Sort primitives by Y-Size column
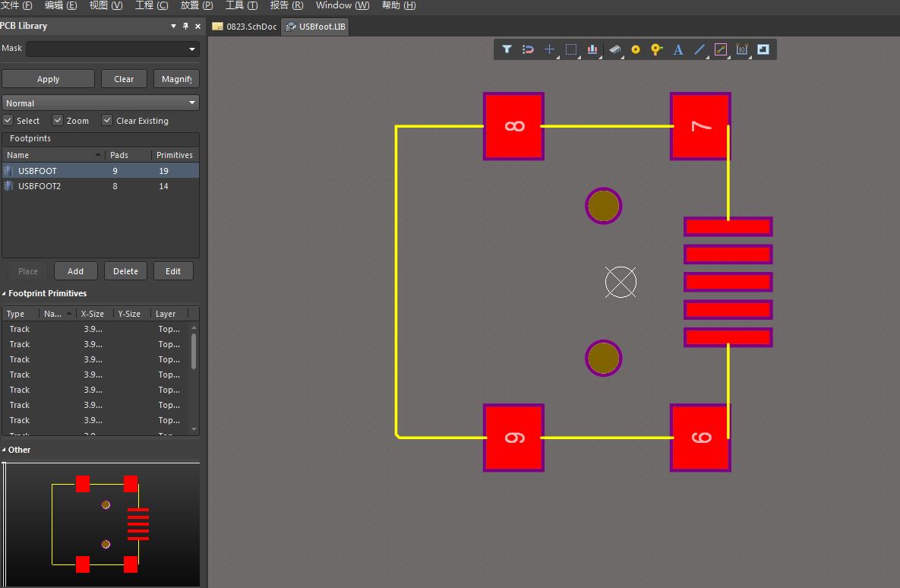The height and width of the screenshot is (588, 900). [x=131, y=314]
